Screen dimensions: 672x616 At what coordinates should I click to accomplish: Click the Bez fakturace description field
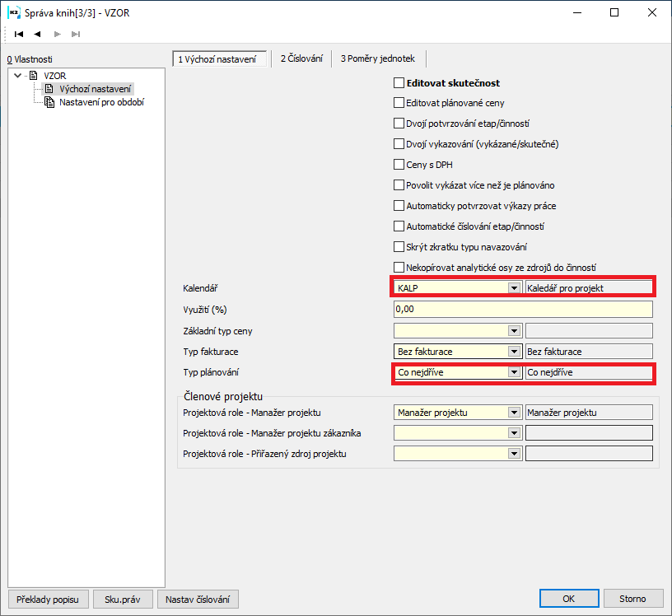point(589,352)
